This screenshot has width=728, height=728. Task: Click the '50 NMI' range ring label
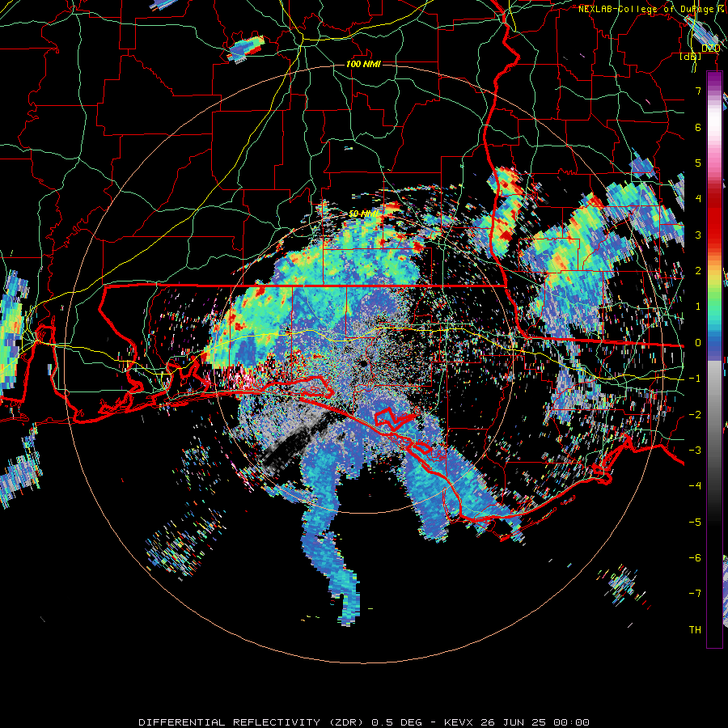363,214
